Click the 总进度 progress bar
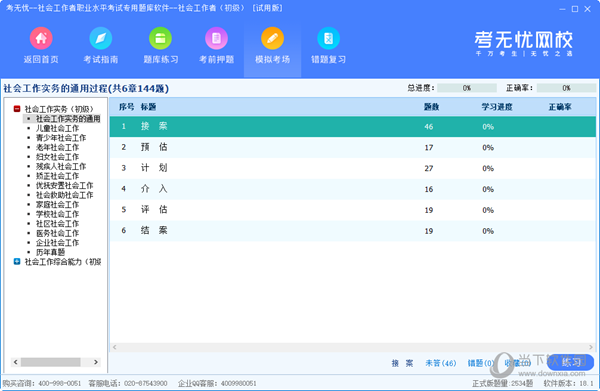 (x=467, y=88)
